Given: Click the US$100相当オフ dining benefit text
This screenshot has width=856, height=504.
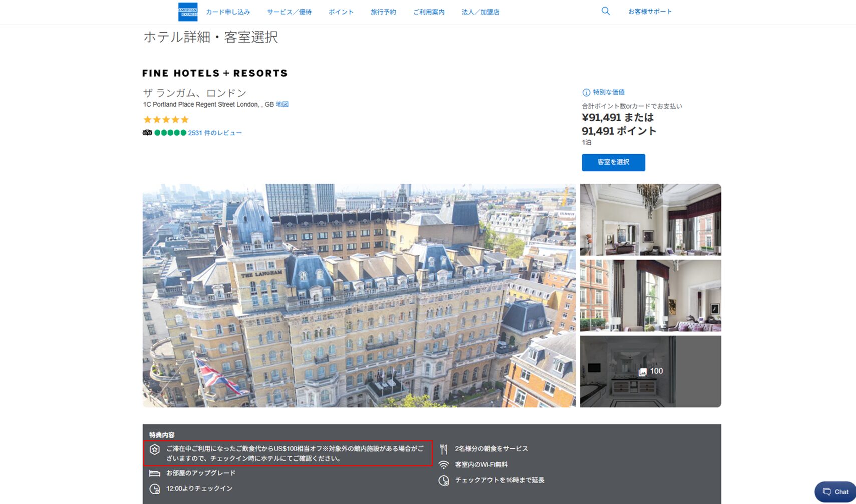Looking at the screenshot, I should (295, 453).
